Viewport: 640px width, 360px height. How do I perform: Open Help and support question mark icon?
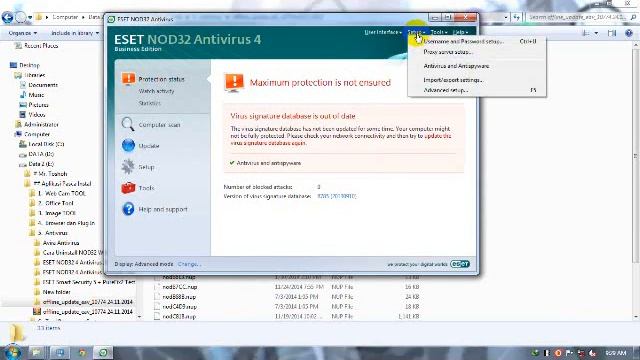tap(128, 209)
